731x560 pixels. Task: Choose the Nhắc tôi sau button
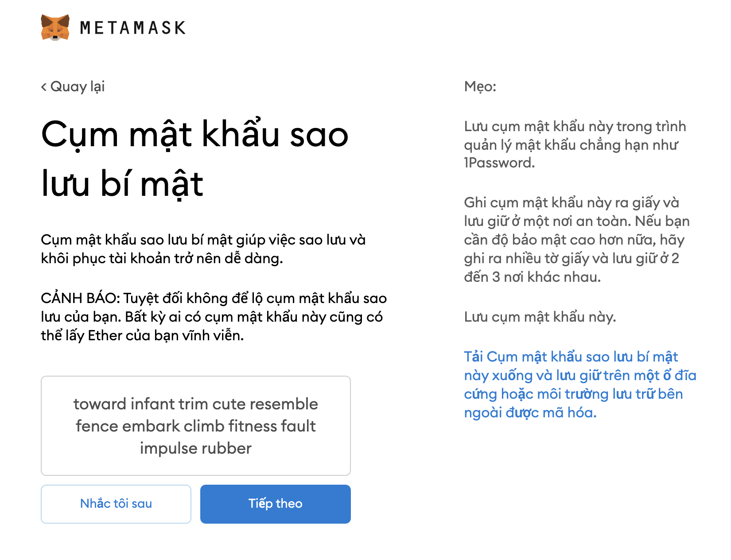[116, 504]
